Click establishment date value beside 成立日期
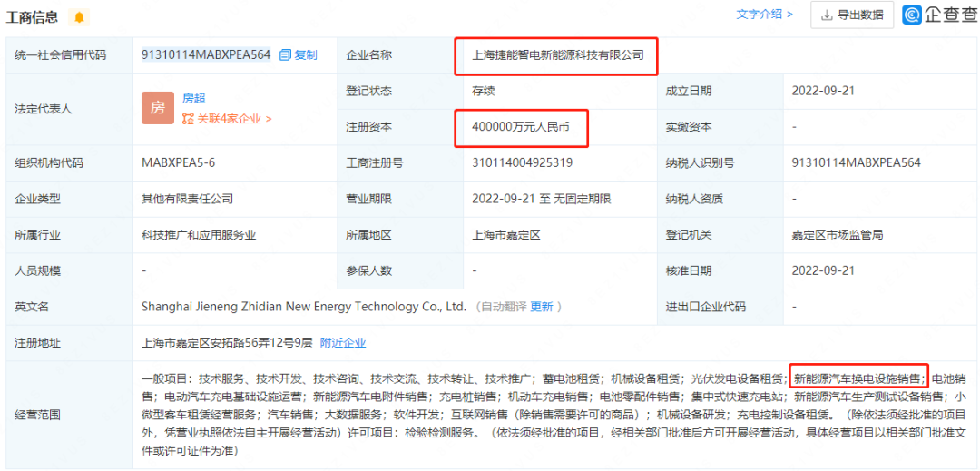This screenshot has height=471, width=980. pos(822,91)
